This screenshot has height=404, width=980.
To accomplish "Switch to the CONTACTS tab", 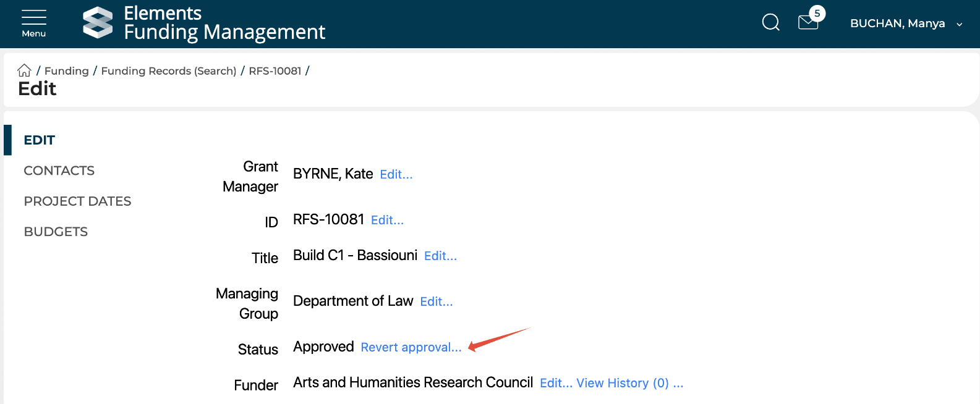I will pos(59,170).
